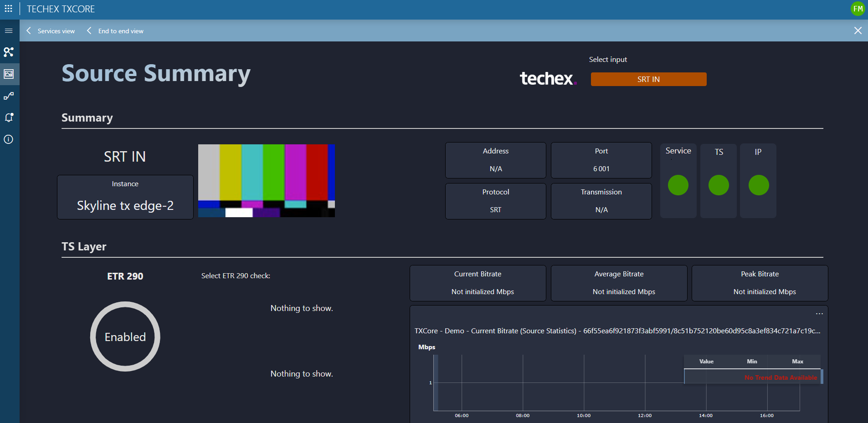Screen dimensions: 868x423
Task: Click the Protocol SRT box
Action: [x=496, y=201]
